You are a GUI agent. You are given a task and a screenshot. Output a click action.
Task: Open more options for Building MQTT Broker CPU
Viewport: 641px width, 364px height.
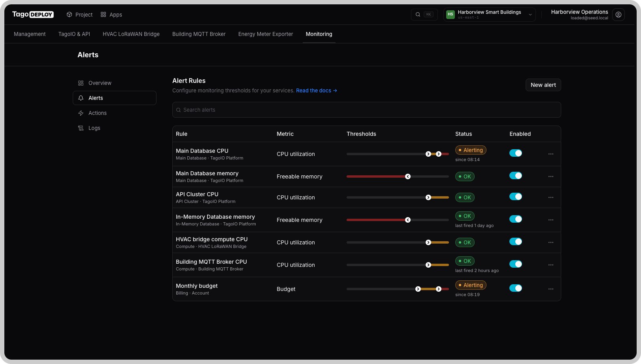pyautogui.click(x=551, y=265)
